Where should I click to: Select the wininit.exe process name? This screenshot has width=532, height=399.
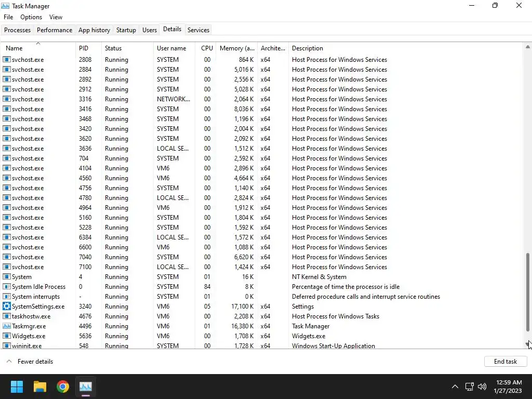27,345
